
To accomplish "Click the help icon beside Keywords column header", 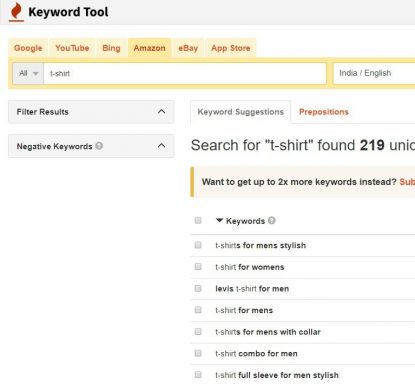I will click(x=272, y=220).
